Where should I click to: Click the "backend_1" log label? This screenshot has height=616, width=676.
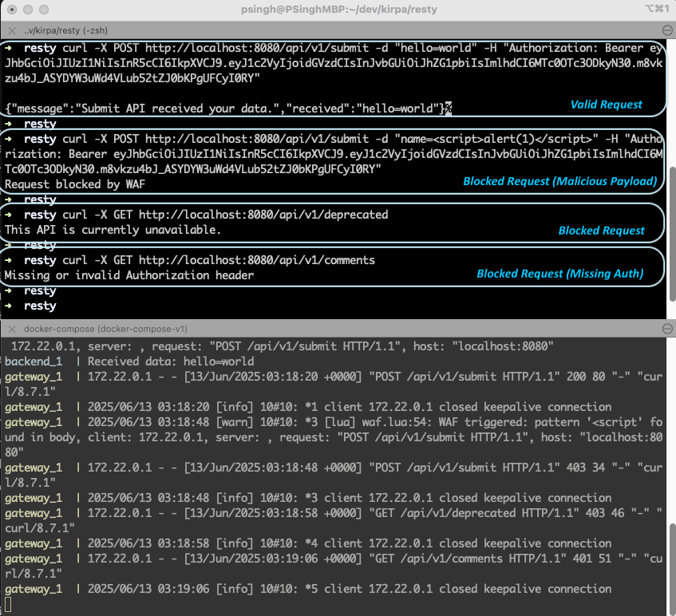[x=34, y=361]
